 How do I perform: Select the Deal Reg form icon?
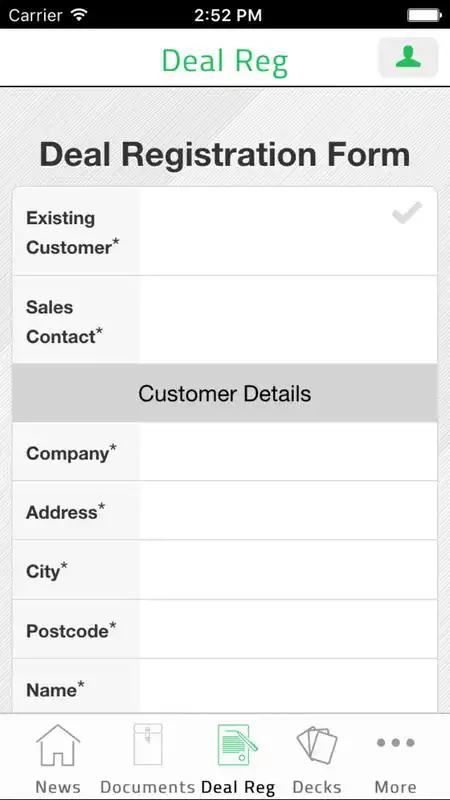pyautogui.click(x=237, y=745)
